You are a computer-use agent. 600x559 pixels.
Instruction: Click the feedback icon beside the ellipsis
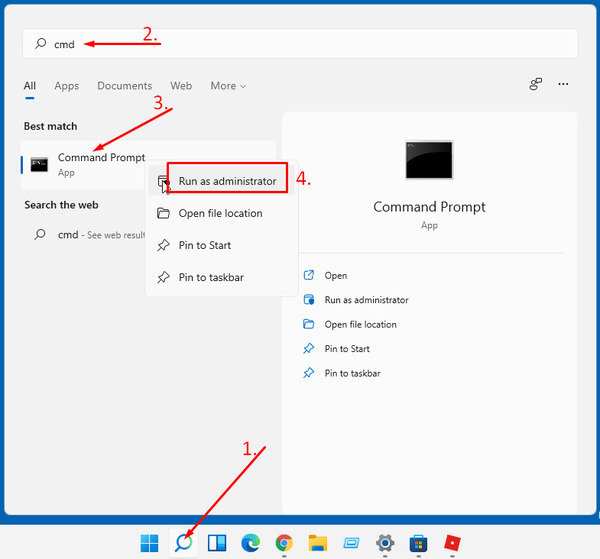tap(536, 84)
